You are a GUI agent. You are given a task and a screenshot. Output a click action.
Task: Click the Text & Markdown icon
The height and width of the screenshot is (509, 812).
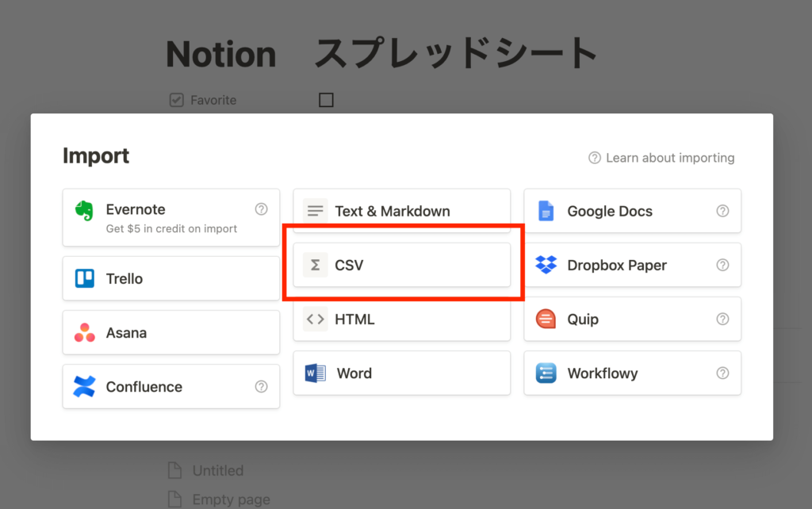(315, 211)
